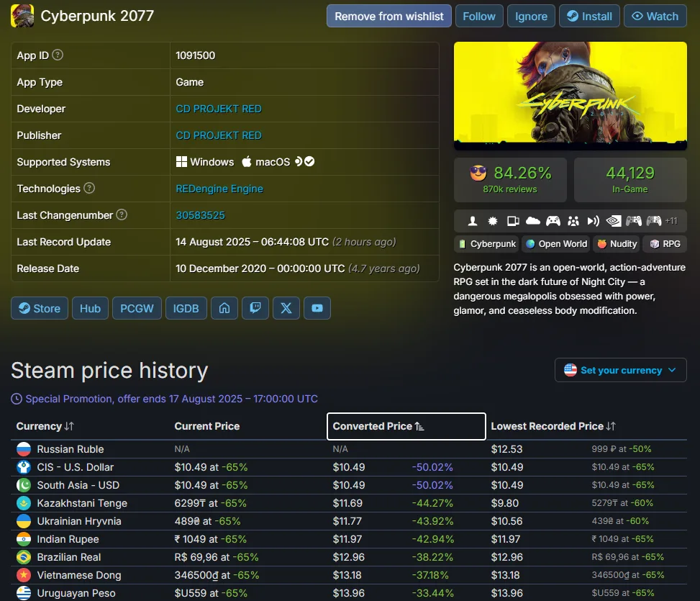Open the YouTube icon link
This screenshot has width=700, height=601.
[x=317, y=308]
